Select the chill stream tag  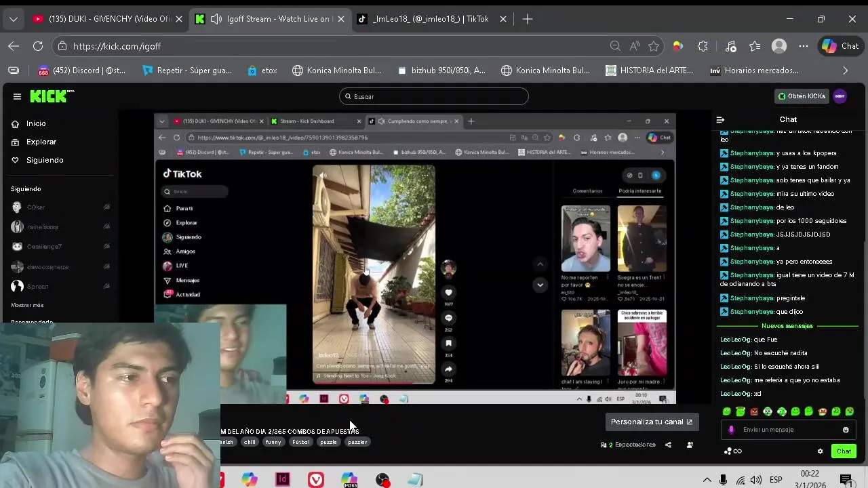250,442
